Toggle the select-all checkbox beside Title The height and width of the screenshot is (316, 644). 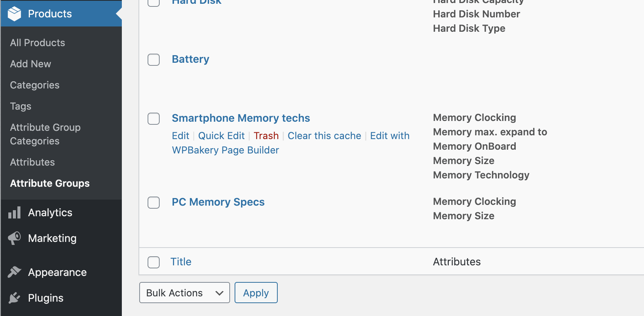click(x=154, y=262)
